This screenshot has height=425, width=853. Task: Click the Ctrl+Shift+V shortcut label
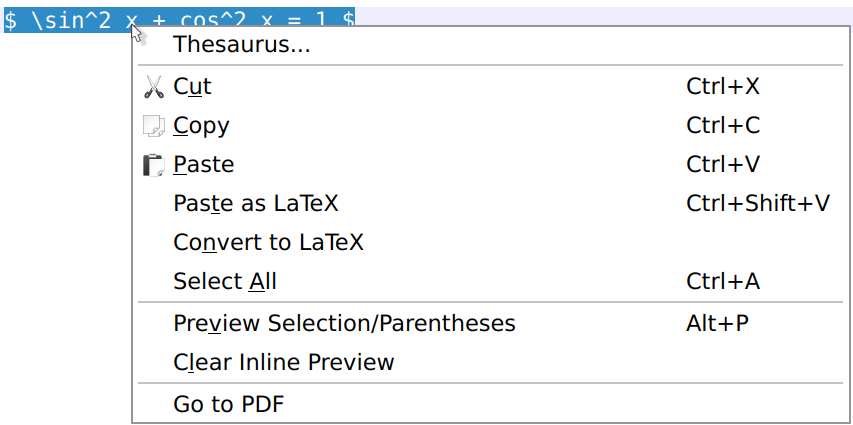(x=757, y=203)
